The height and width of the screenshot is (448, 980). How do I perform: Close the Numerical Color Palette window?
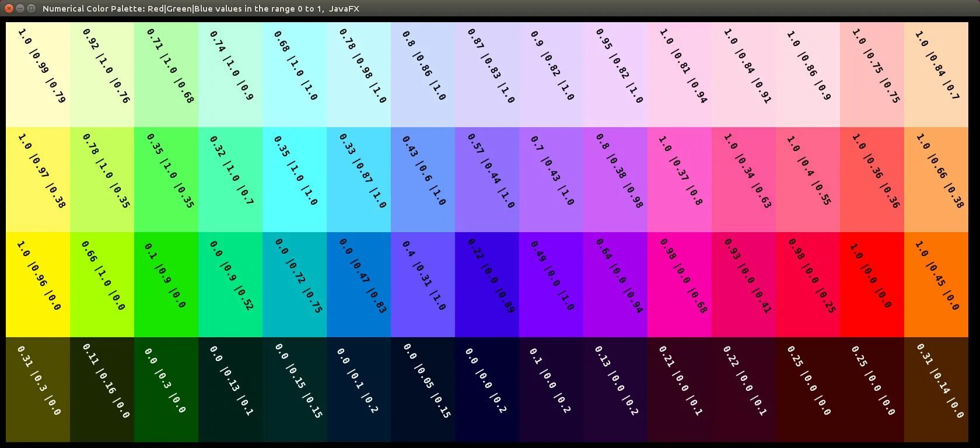(x=9, y=8)
